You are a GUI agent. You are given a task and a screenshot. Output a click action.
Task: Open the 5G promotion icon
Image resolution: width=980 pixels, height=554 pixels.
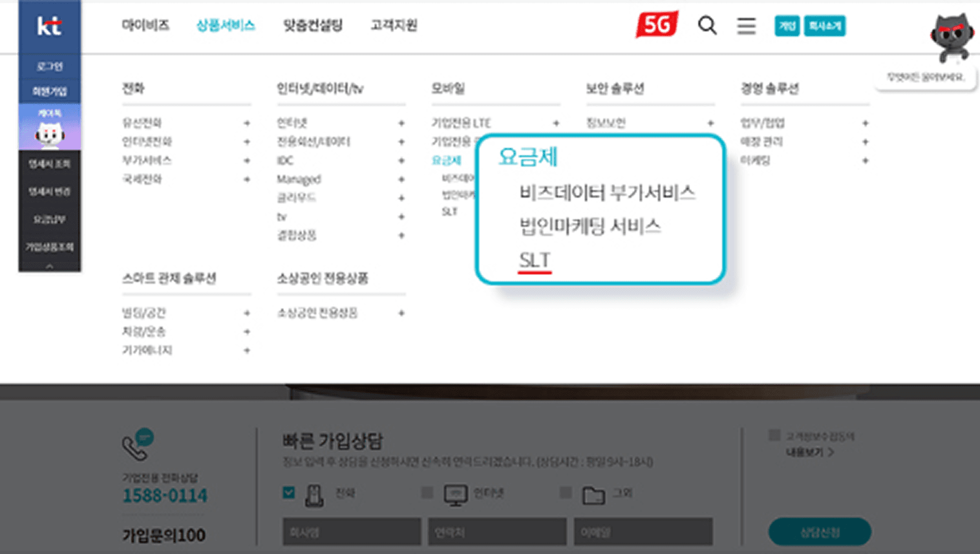coord(657,25)
